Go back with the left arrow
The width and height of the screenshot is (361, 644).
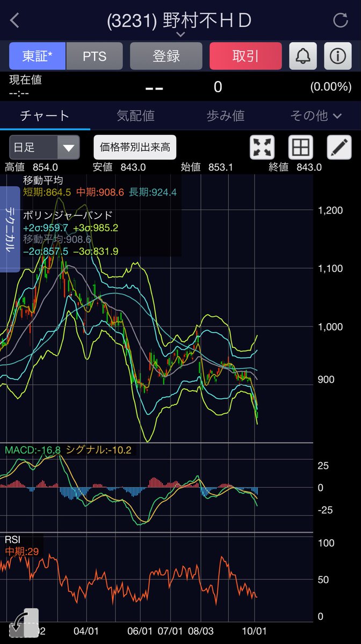tap(15, 21)
